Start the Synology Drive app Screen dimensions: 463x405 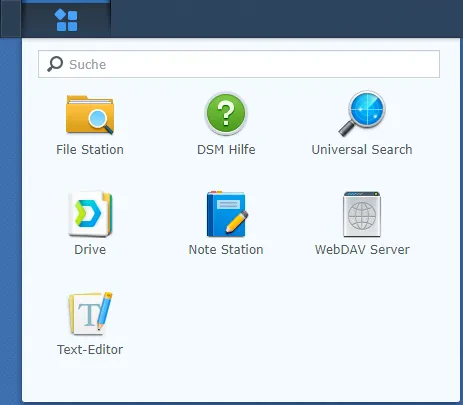pos(90,214)
